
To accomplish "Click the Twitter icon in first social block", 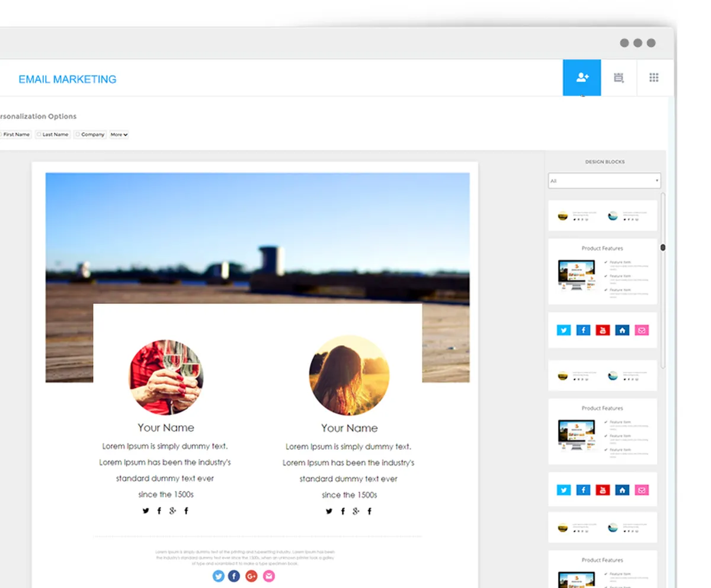I will (x=564, y=330).
